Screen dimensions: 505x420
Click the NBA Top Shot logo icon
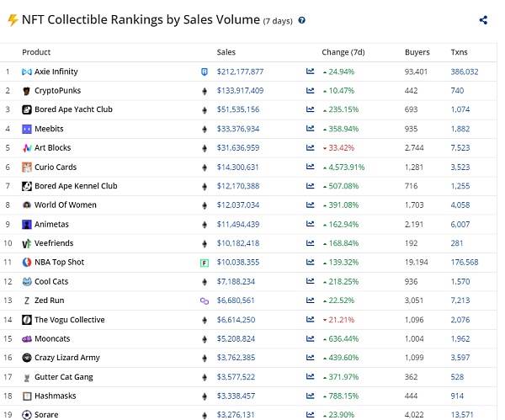coord(27,262)
